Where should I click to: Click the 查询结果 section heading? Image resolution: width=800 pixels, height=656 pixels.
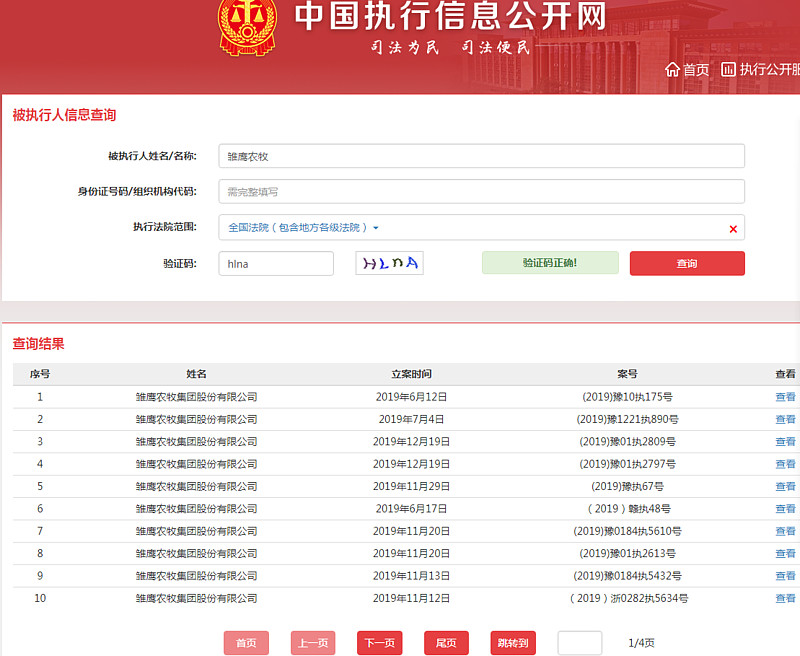(38, 344)
